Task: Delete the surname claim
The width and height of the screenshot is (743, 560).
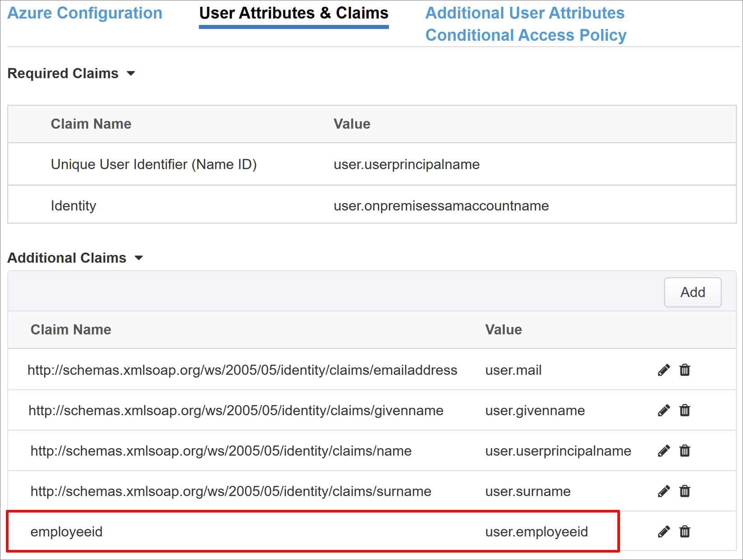Action: click(x=684, y=491)
